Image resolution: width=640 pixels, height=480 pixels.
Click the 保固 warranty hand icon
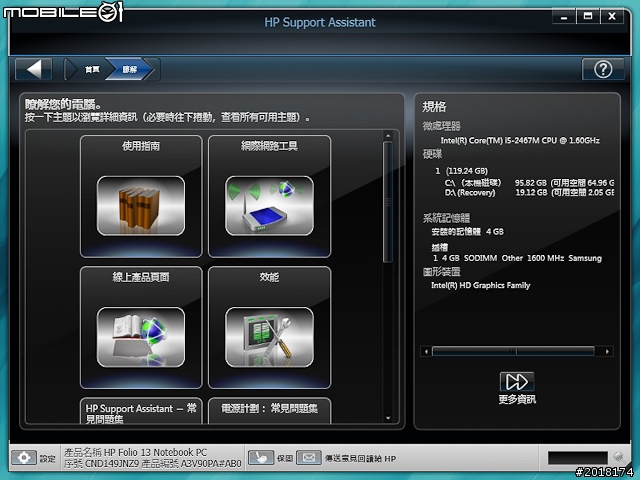(261, 458)
